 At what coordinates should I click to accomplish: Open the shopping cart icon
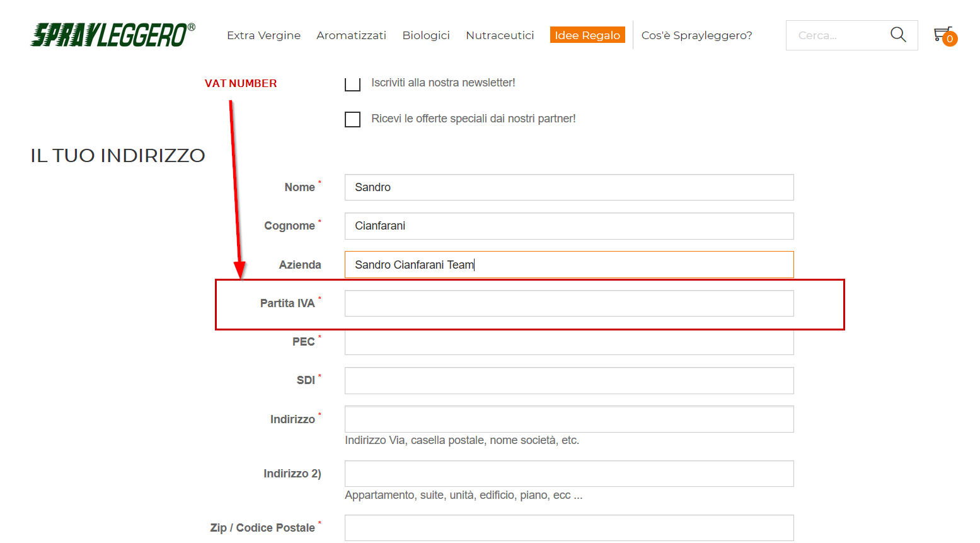point(945,35)
